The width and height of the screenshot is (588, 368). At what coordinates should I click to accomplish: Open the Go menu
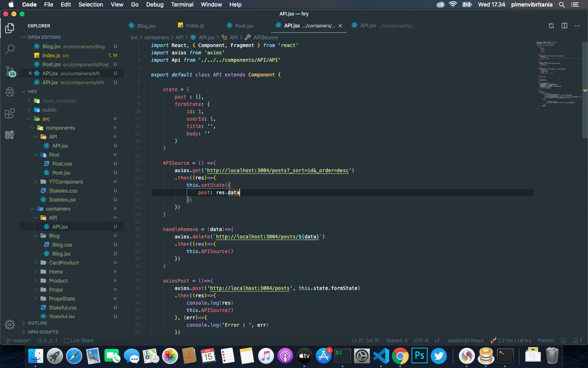[x=135, y=4]
